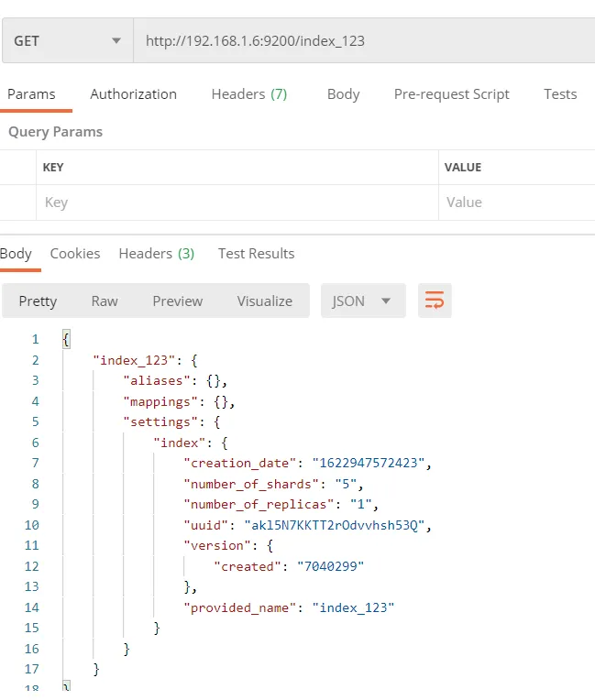
Task: Select the response Body tab
Action: (x=17, y=253)
